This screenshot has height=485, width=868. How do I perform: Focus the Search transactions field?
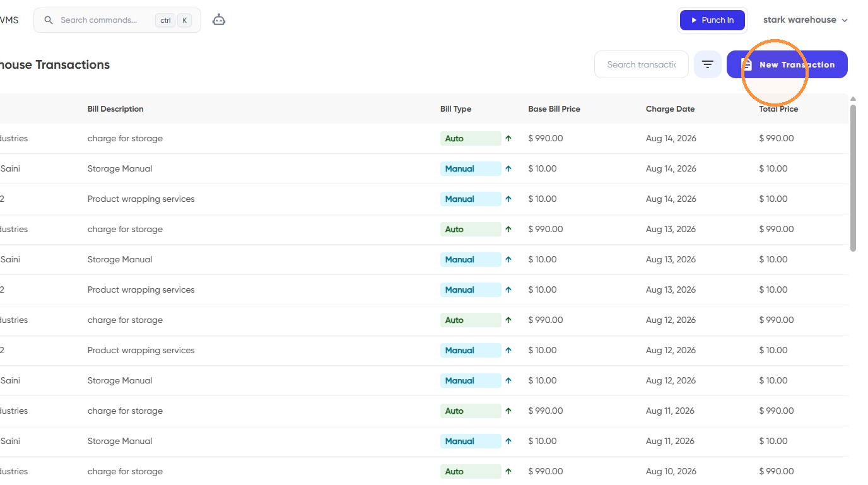click(x=642, y=64)
